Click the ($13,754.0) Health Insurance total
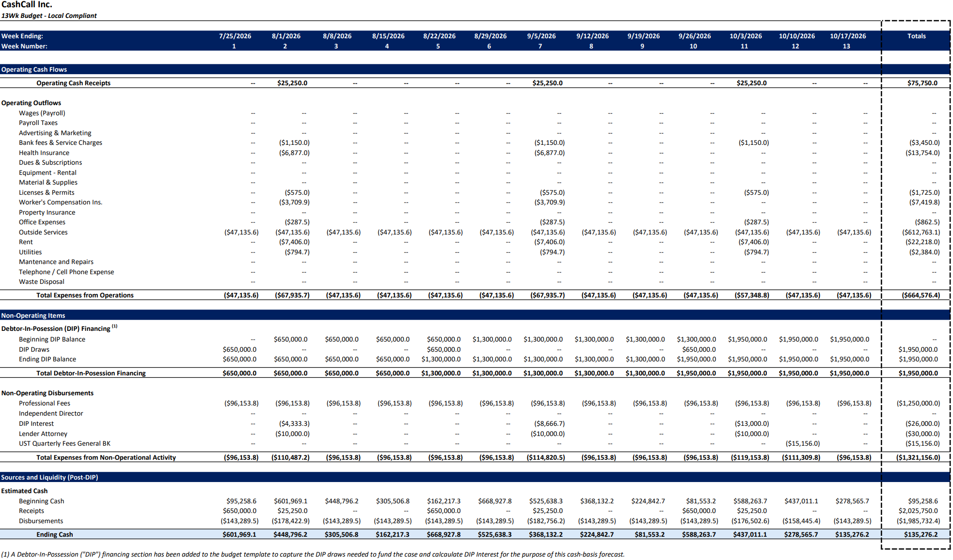Screen dimensions: 953x560 pyautogui.click(x=922, y=153)
